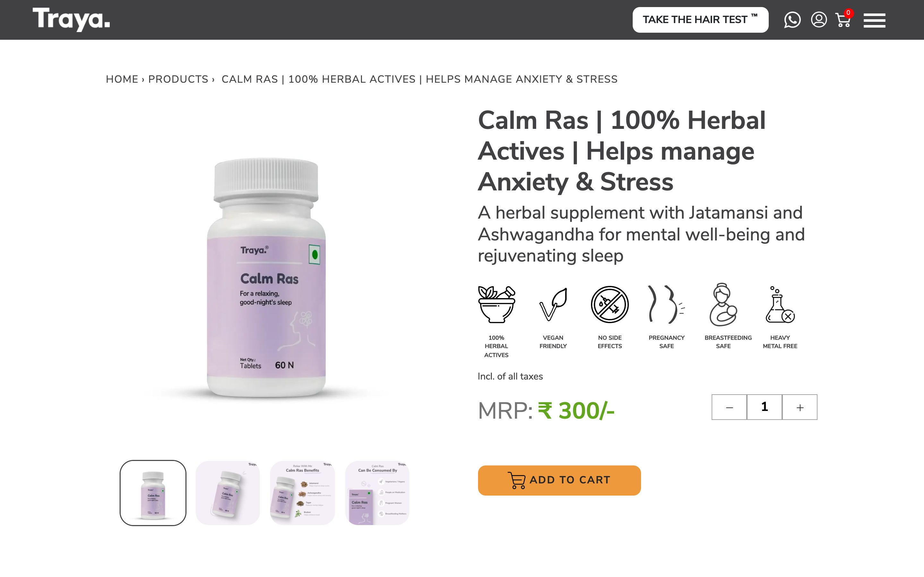Click the 100% Herbal Actives mortar icon
Screen dimensions: 924x577
(496, 304)
